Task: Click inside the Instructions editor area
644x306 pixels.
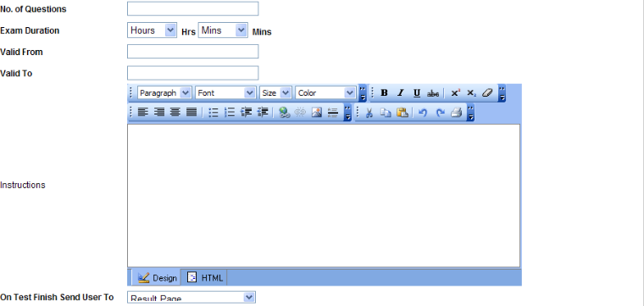Action: click(x=324, y=196)
